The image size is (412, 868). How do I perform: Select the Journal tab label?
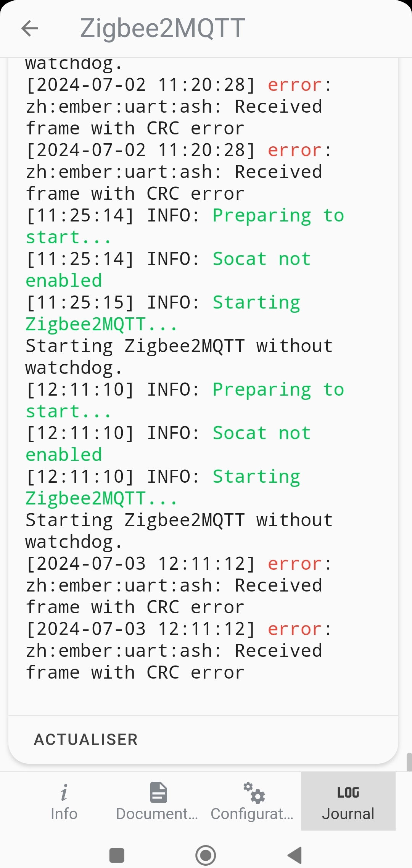coord(348,814)
